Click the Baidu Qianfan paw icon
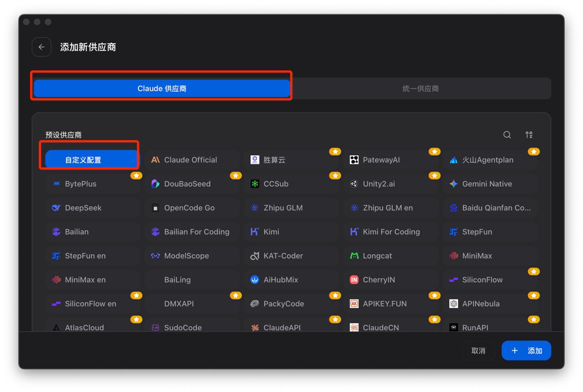The height and width of the screenshot is (392, 583). (453, 208)
